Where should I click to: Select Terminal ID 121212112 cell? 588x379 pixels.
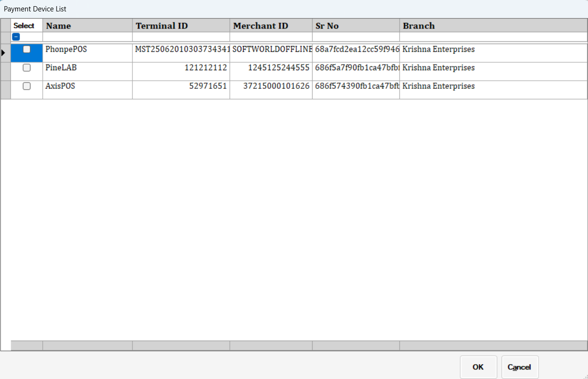click(181, 71)
